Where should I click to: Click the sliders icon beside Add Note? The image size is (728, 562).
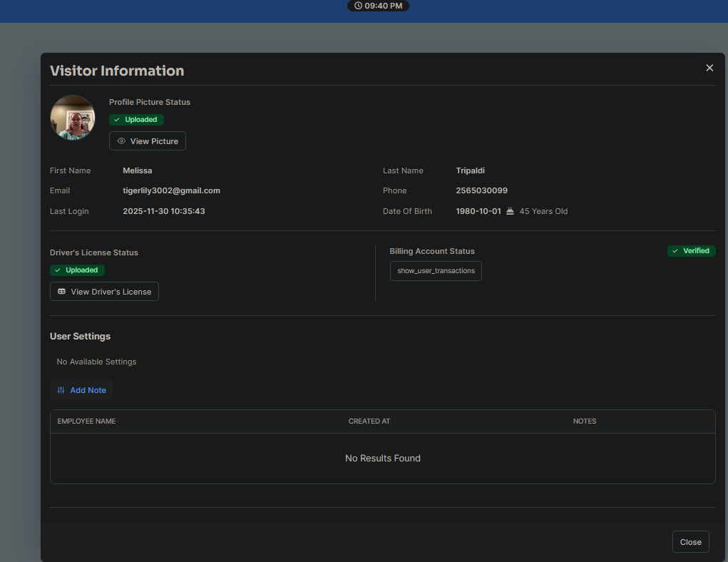coord(61,390)
